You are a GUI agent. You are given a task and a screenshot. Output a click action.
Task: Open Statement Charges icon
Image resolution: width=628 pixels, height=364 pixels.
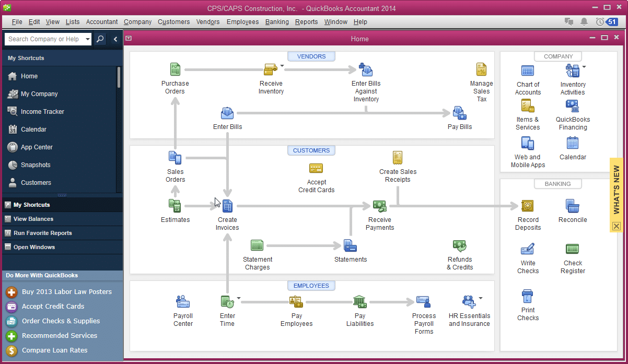(257, 245)
